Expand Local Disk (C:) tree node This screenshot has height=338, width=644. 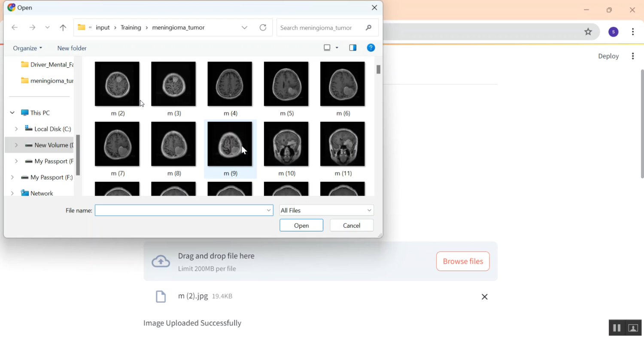coord(16,129)
